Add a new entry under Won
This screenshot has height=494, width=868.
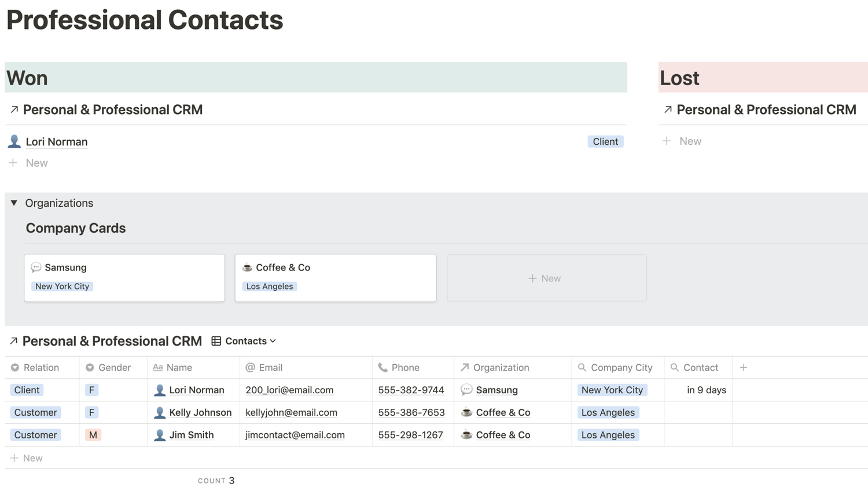tap(28, 163)
